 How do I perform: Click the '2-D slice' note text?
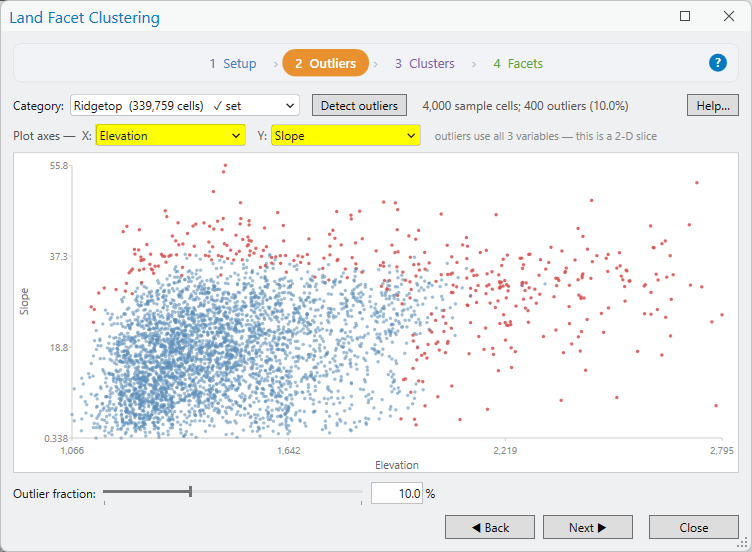546,136
